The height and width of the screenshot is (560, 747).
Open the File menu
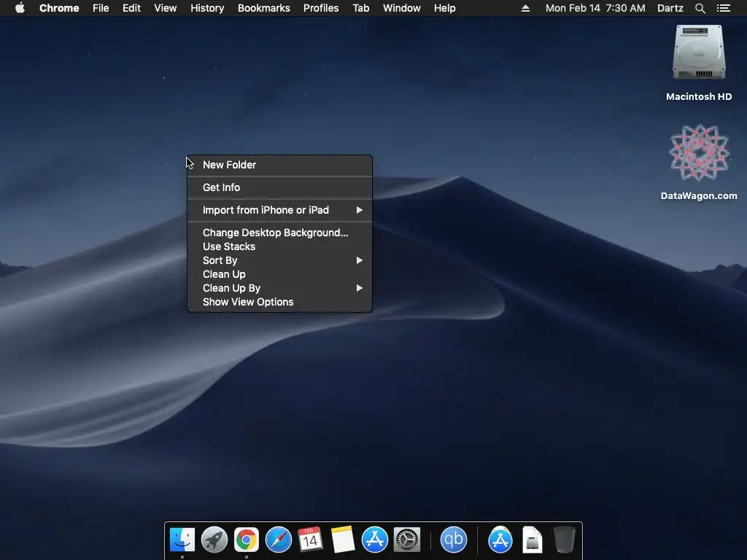[x=101, y=8]
